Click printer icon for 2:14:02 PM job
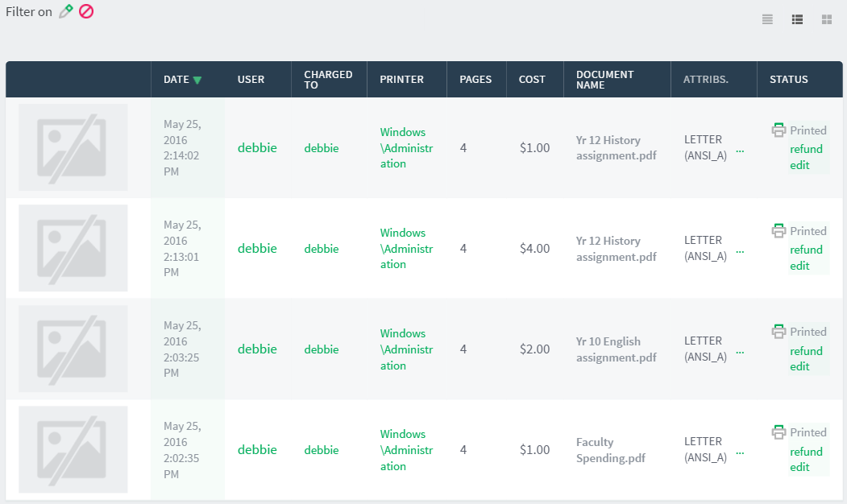Image resolution: width=847 pixels, height=504 pixels. click(x=778, y=130)
